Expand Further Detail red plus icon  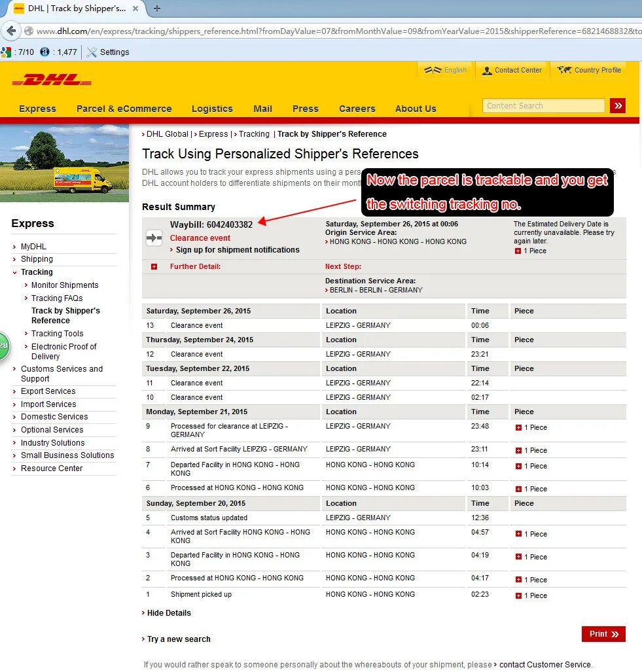pos(154,266)
